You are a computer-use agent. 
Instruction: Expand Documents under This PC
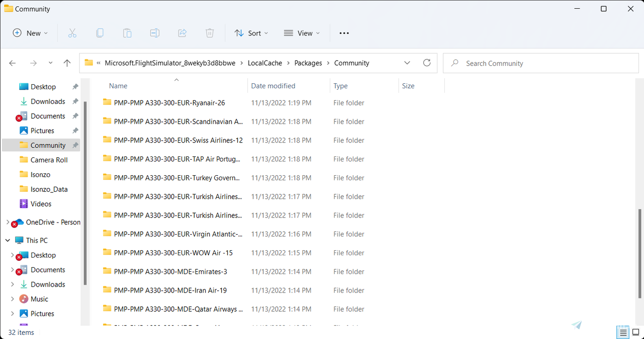12,270
